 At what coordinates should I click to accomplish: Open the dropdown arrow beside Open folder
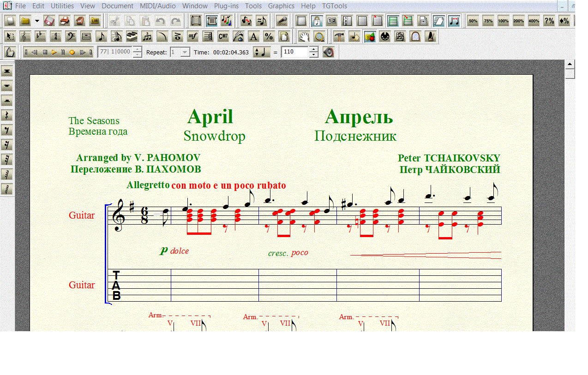[x=37, y=21]
